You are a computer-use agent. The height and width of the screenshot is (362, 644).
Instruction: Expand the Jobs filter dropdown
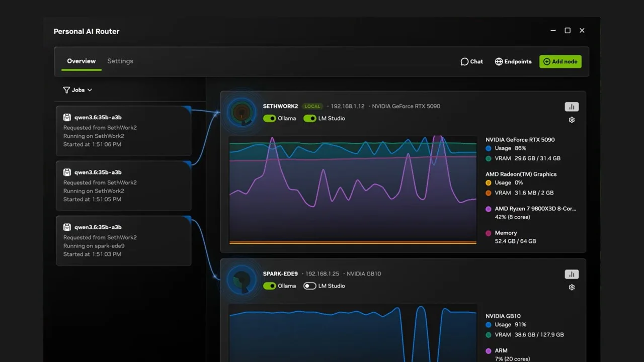[x=77, y=90]
